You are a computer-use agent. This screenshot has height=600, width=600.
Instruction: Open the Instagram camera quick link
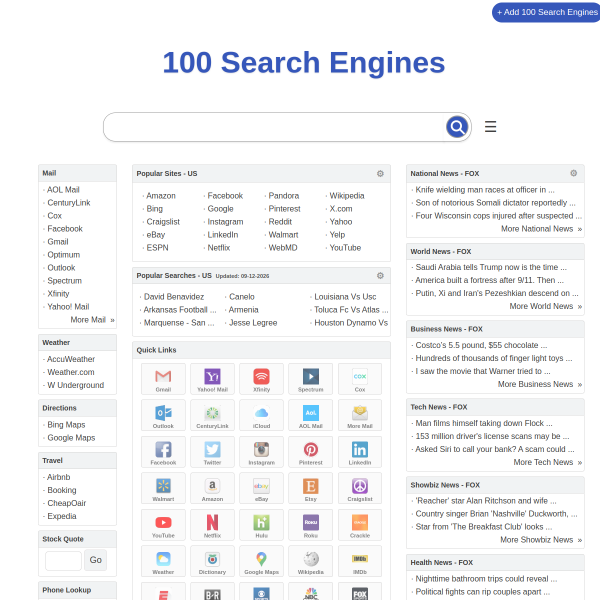[x=261, y=452]
